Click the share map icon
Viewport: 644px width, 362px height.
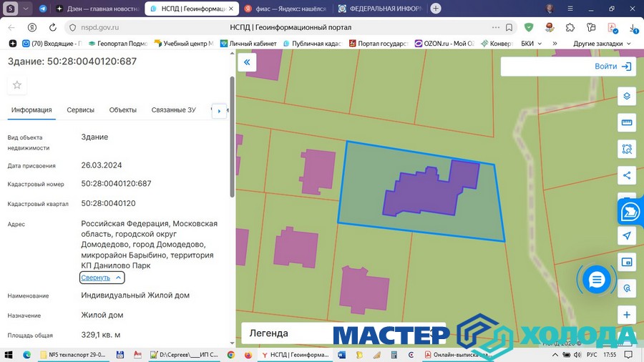pyautogui.click(x=627, y=175)
